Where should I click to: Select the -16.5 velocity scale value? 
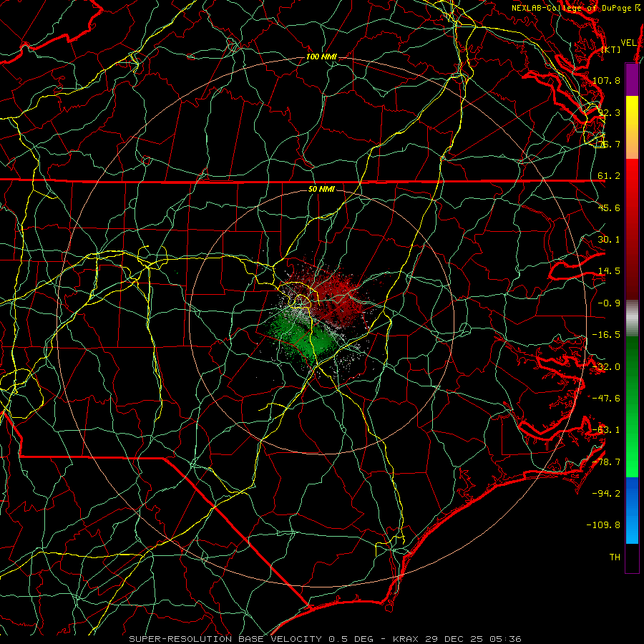[x=607, y=335]
